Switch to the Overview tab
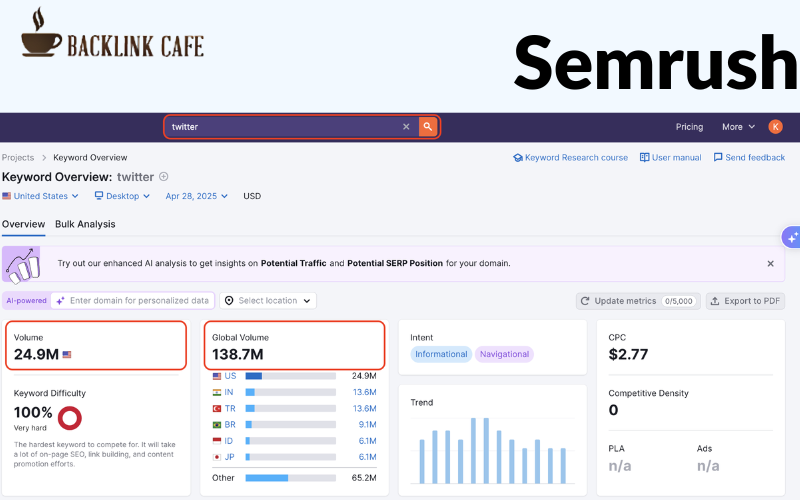800x500 pixels. [x=23, y=224]
